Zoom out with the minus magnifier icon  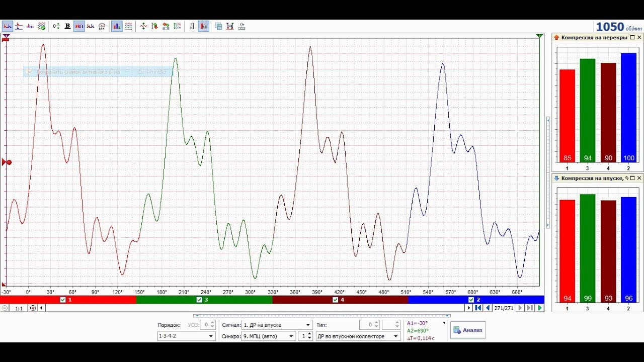coord(5,308)
